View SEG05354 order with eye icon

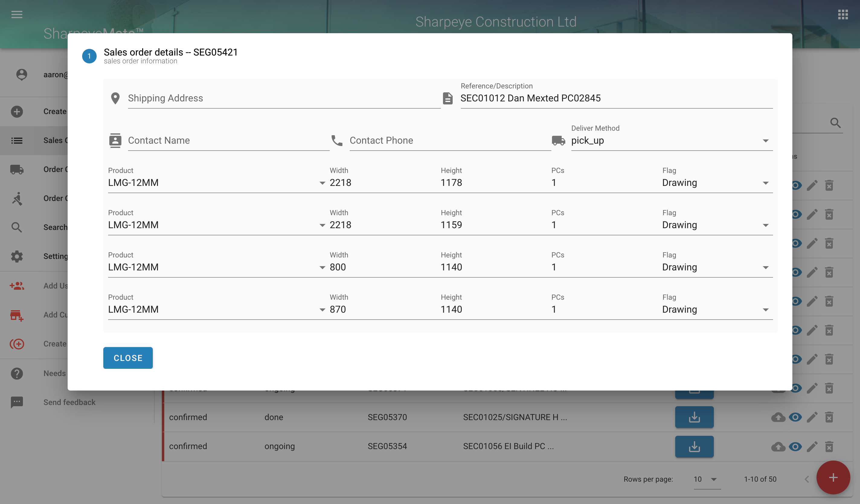pyautogui.click(x=795, y=446)
